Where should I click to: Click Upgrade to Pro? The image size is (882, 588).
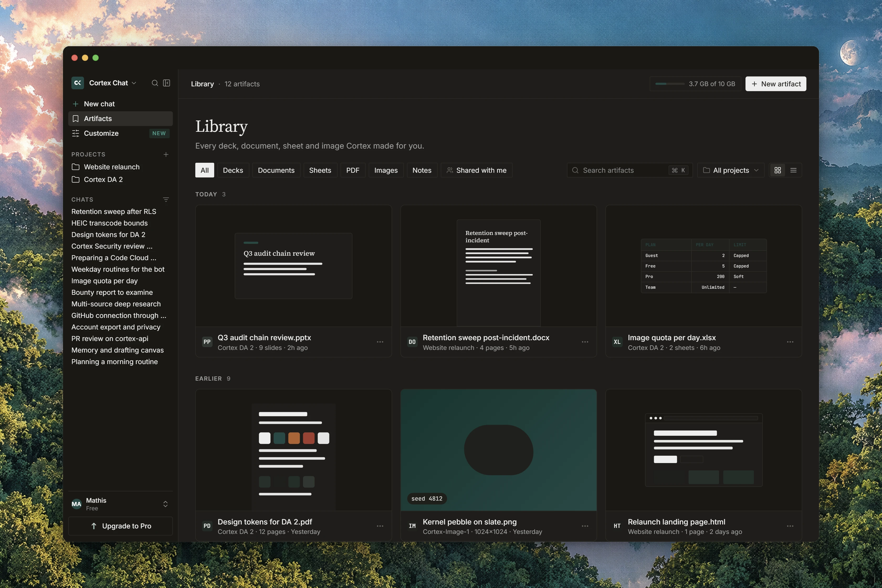(x=120, y=526)
